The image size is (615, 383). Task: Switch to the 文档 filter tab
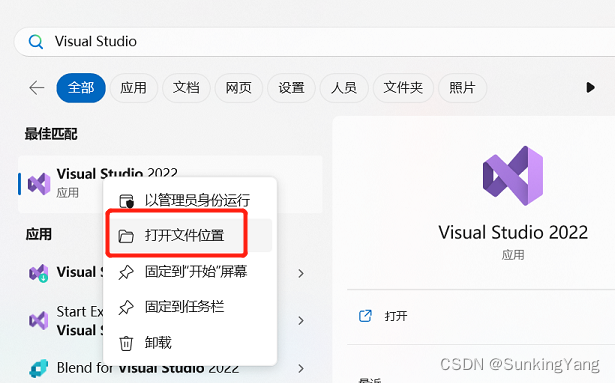186,88
